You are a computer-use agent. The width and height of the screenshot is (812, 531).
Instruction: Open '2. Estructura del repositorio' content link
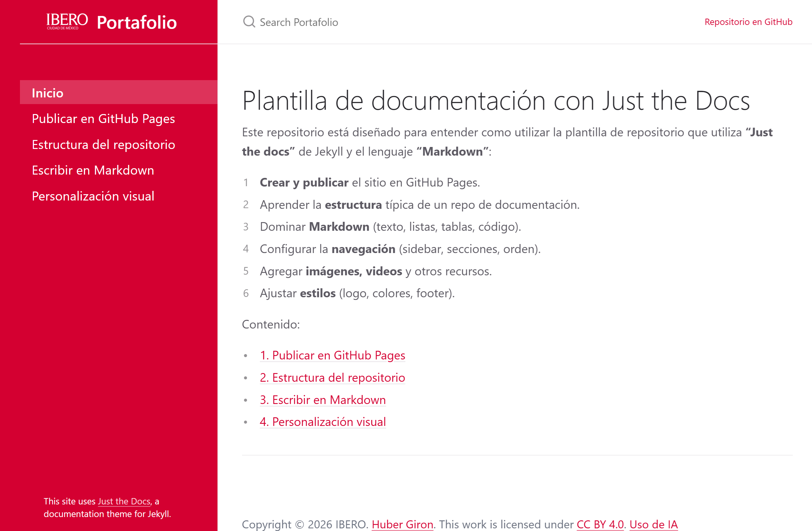(x=332, y=377)
